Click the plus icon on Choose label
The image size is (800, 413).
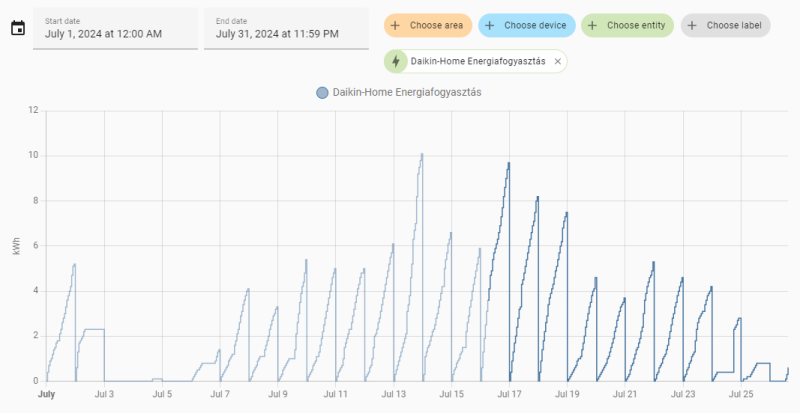coord(694,25)
